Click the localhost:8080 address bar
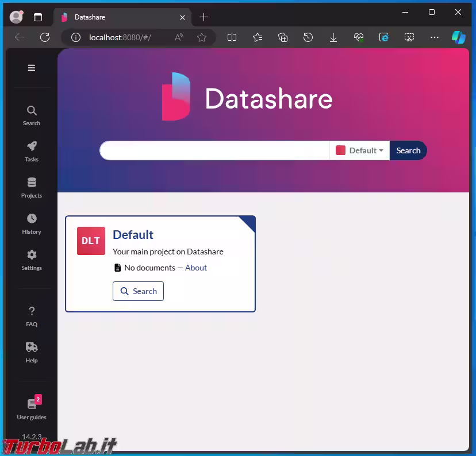476x456 pixels. point(120,37)
